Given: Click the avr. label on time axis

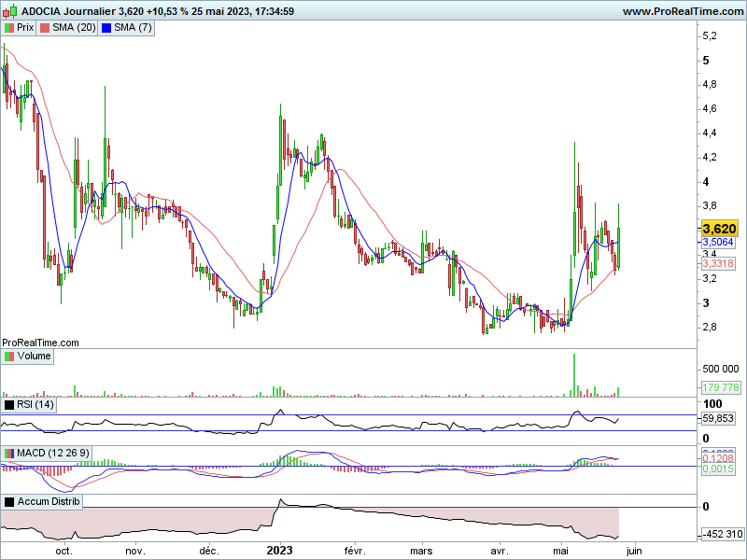Looking at the screenshot, I should click(500, 552).
